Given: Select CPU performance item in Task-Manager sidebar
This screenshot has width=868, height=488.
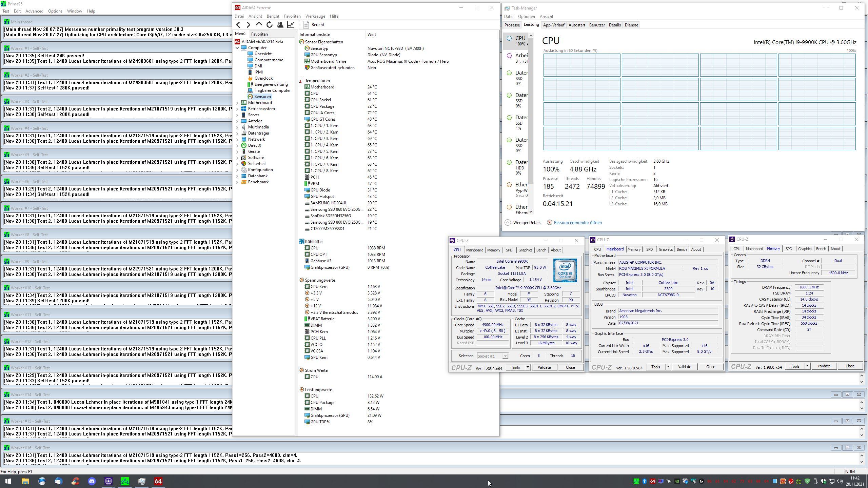Looking at the screenshot, I should point(516,41).
